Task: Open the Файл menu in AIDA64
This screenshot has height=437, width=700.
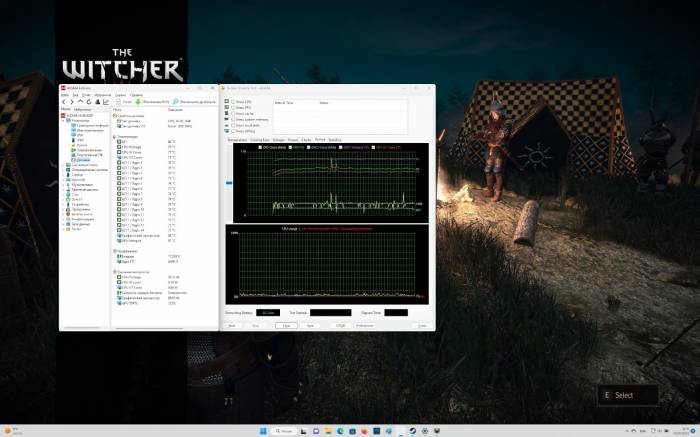Action: click(x=65, y=95)
